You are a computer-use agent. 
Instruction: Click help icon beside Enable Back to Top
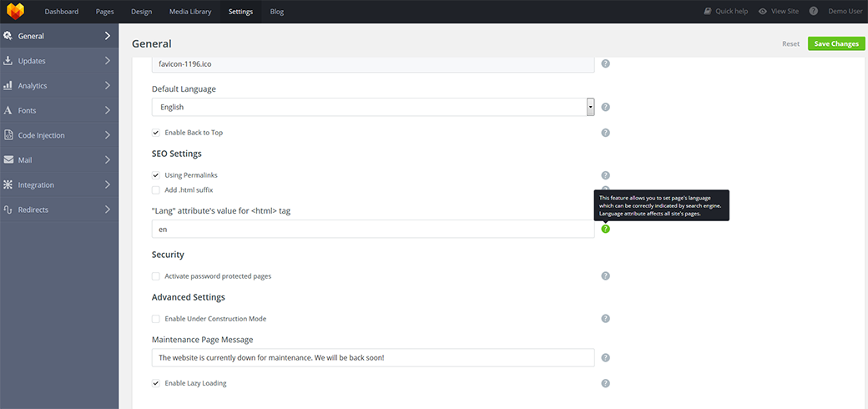605,133
